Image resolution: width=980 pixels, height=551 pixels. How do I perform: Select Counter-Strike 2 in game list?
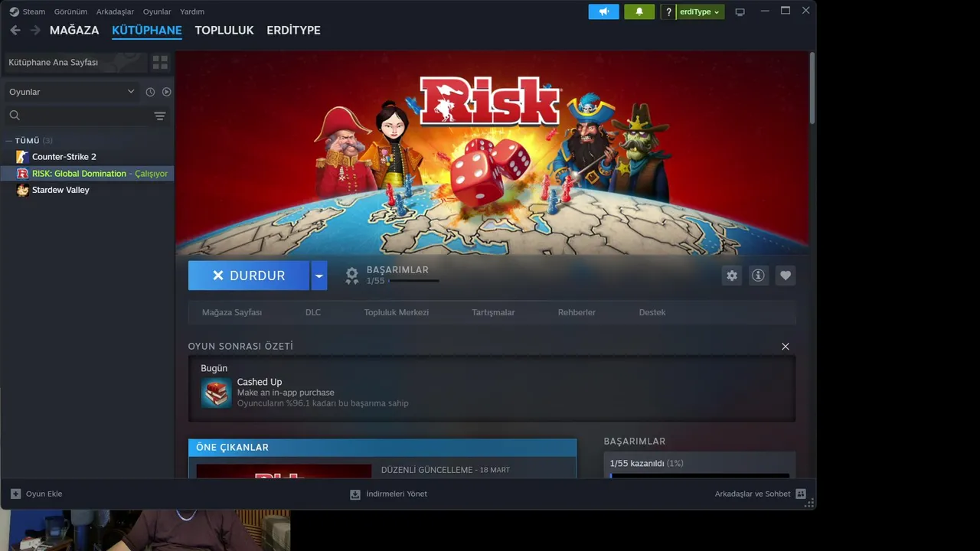[64, 157]
